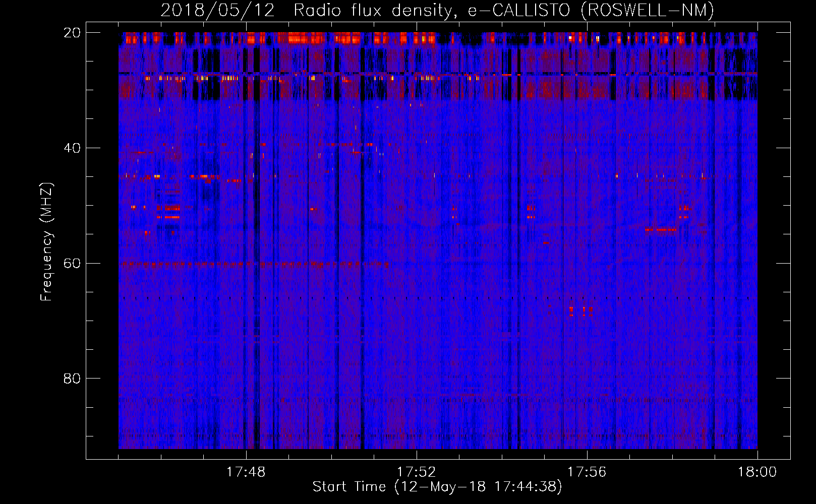
Task: Select the e-CALLISTO text in the title
Action: tap(519, 11)
